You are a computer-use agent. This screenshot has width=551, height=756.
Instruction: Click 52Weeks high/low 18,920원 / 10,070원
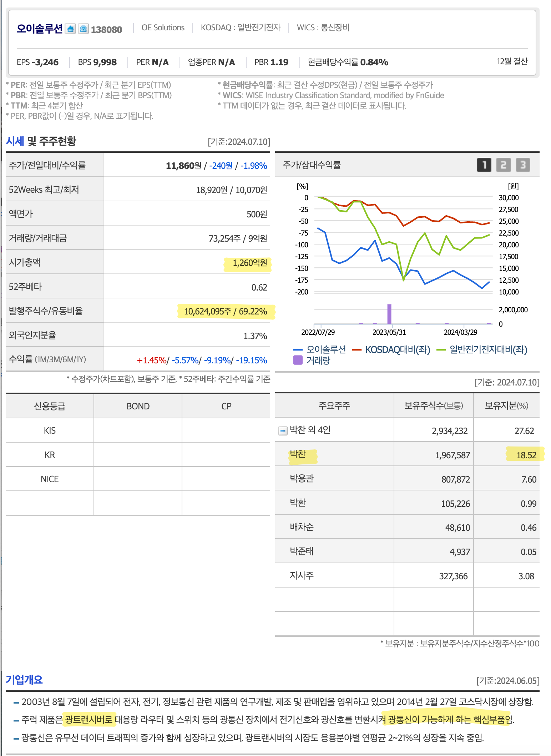tap(231, 190)
